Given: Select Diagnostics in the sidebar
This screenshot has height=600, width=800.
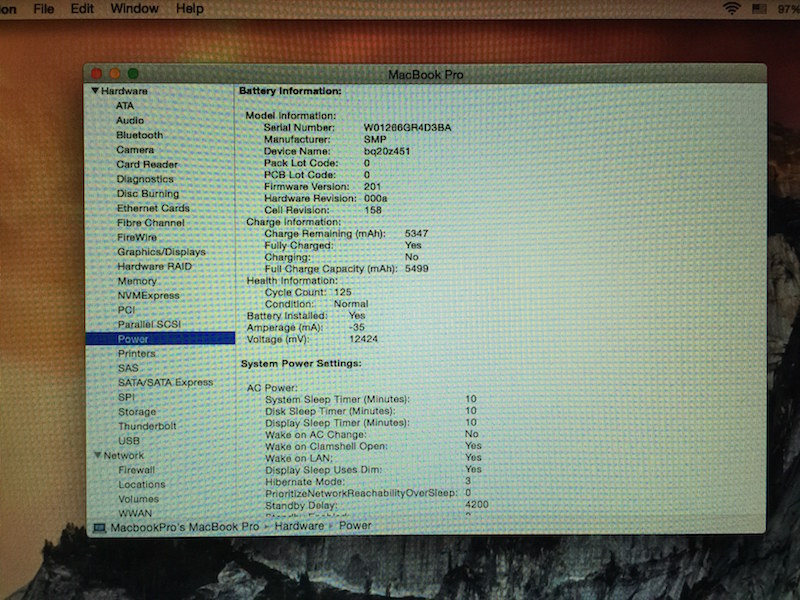Looking at the screenshot, I should coord(145,179).
